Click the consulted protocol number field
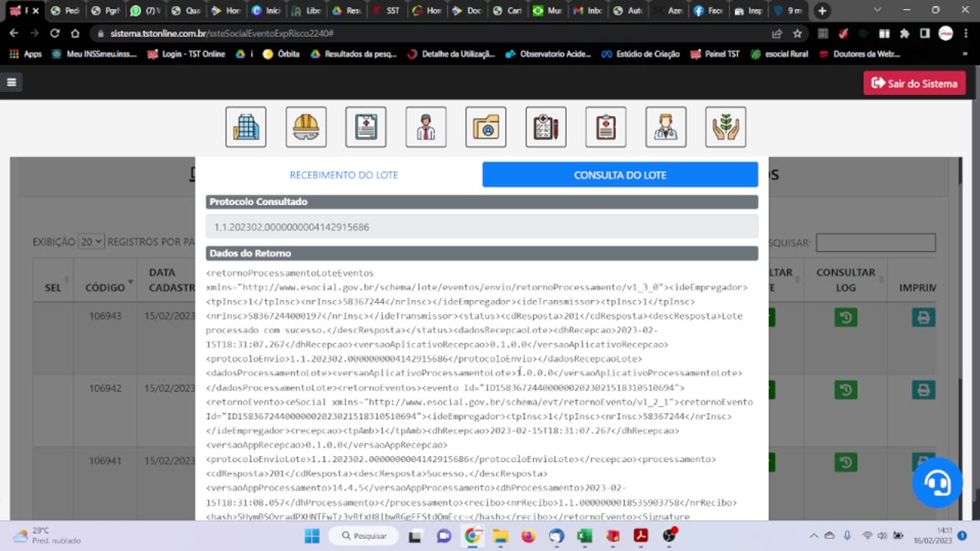The width and height of the screenshot is (980, 551). pyautogui.click(x=482, y=227)
